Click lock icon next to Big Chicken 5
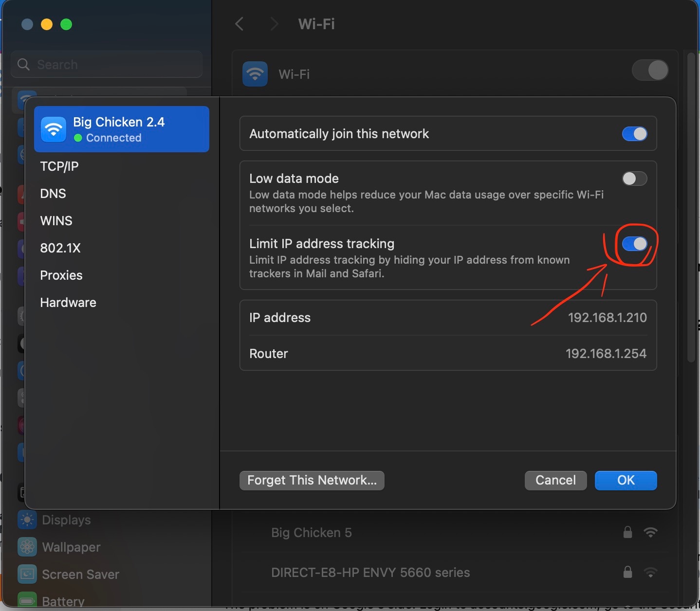The width and height of the screenshot is (700, 611). click(x=627, y=532)
